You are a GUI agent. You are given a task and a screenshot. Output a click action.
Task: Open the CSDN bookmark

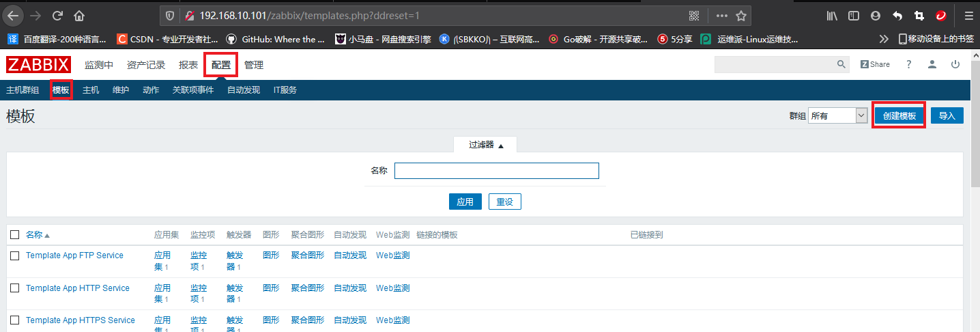coord(168,39)
